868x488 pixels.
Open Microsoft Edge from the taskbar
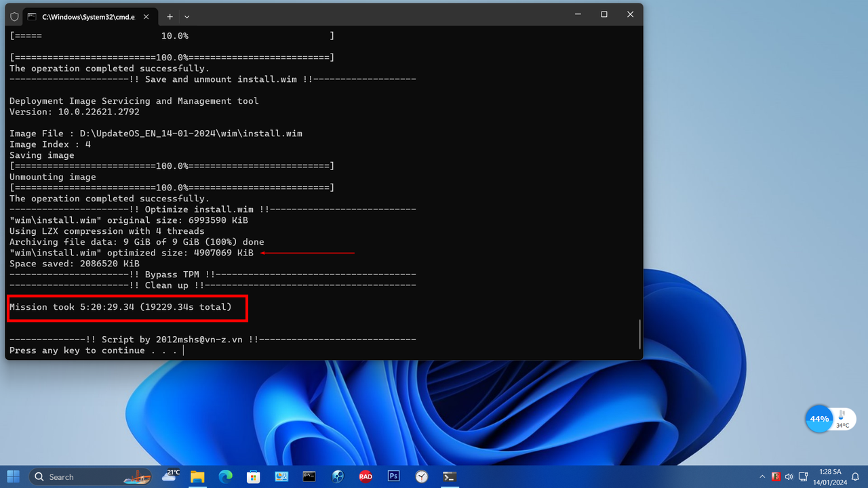tap(224, 476)
